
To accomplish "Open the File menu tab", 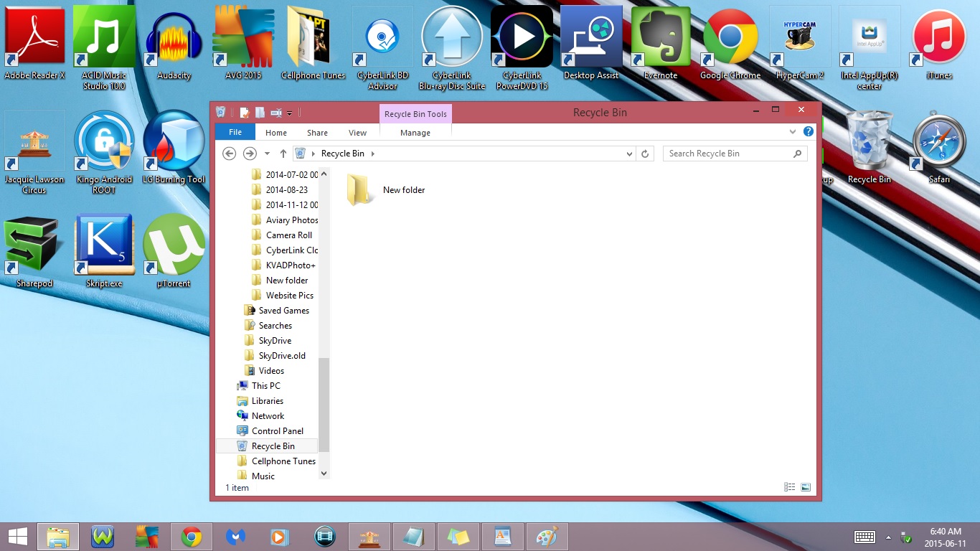I will tap(235, 132).
